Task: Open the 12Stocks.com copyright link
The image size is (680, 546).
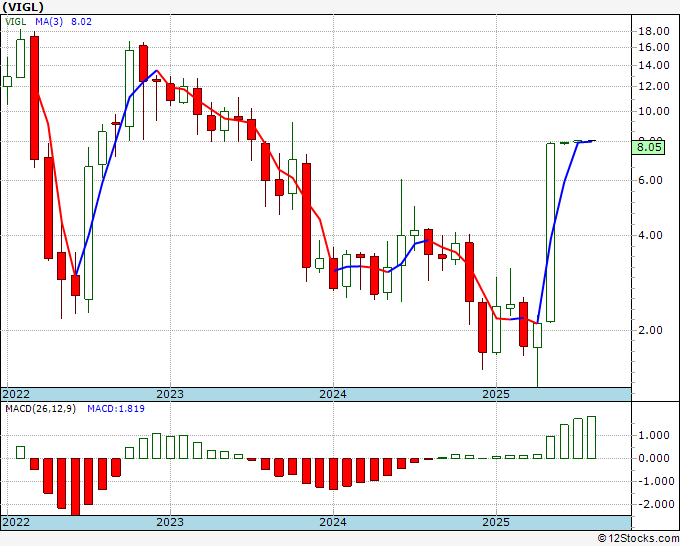Action: coord(638,539)
